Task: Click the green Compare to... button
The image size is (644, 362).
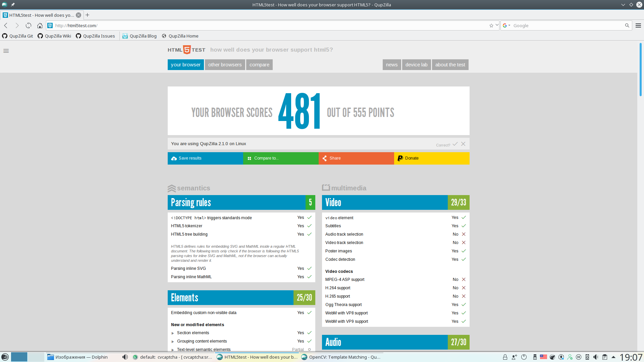Action: (x=281, y=158)
